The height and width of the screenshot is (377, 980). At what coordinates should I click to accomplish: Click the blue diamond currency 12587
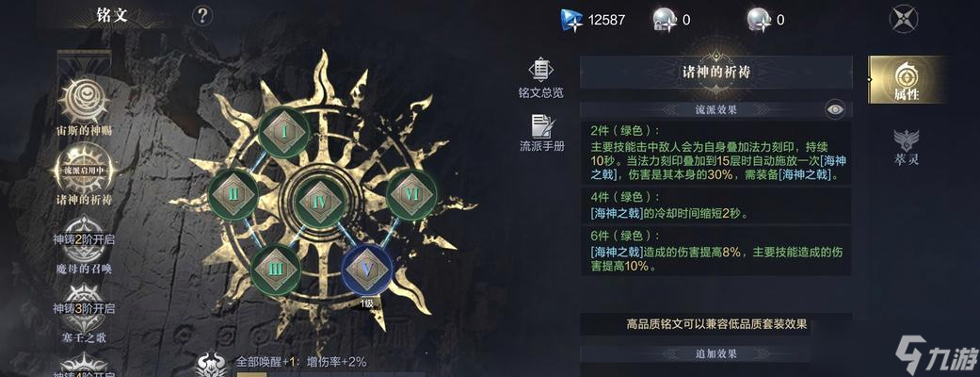pos(592,20)
